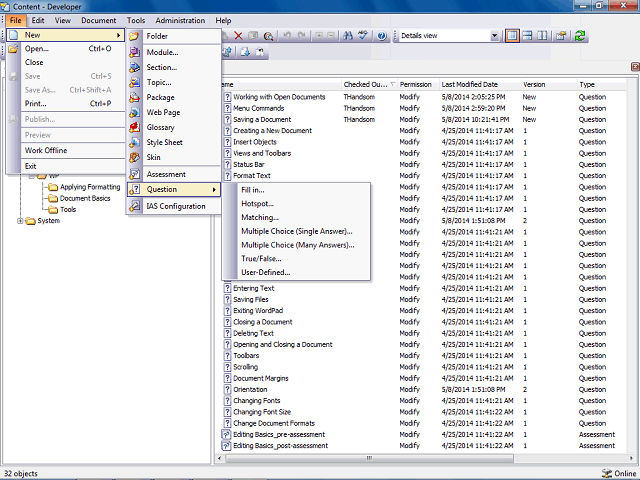This screenshot has height=480, width=640.
Task: Click the Undo arrow in the toolbar
Action: 287,36
